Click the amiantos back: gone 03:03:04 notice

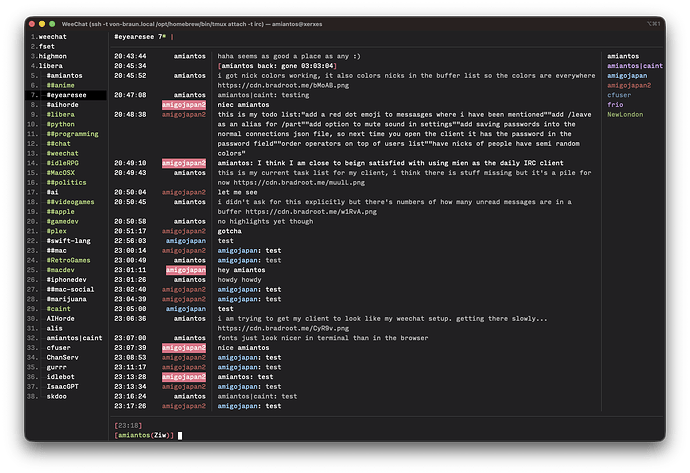tap(277, 66)
